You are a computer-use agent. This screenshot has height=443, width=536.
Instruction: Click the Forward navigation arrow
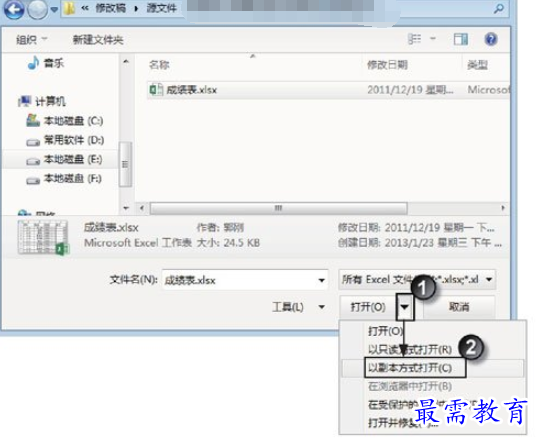37,10
